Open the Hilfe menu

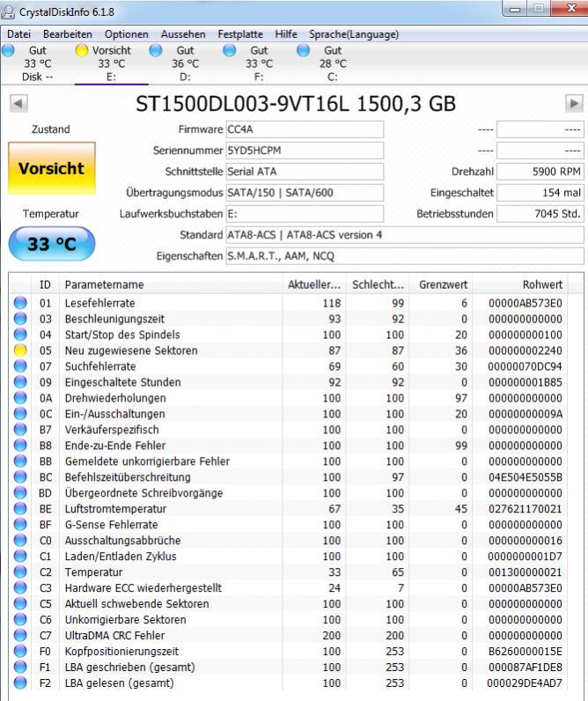286,34
